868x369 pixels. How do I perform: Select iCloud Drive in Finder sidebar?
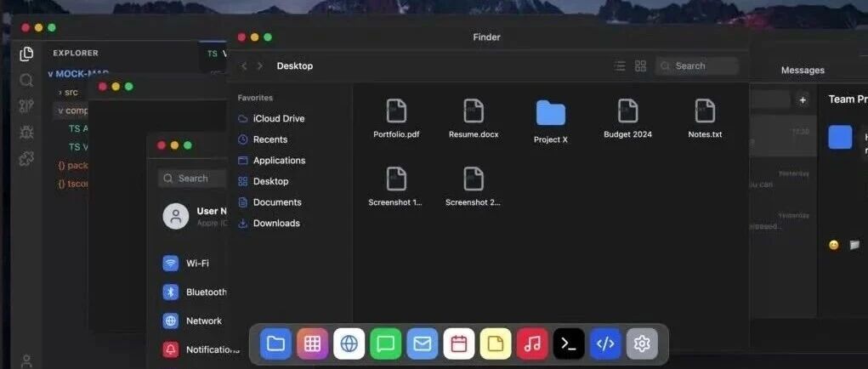point(278,118)
